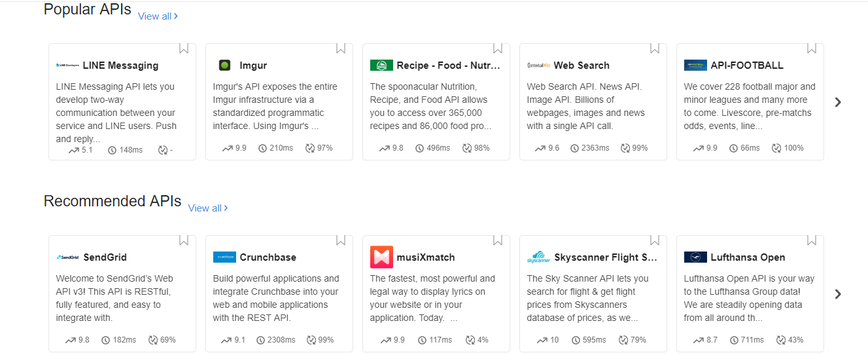Open the Web Search API title

582,65
